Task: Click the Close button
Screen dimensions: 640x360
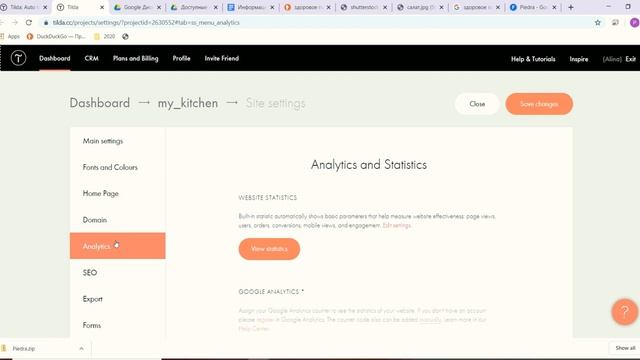Action: click(x=477, y=104)
